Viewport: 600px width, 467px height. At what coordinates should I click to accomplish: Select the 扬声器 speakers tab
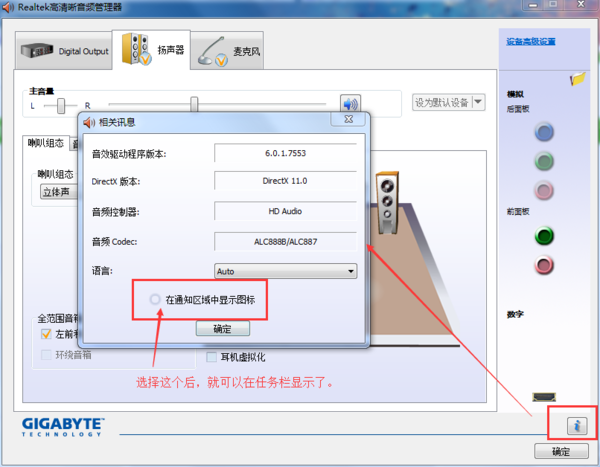(152, 50)
